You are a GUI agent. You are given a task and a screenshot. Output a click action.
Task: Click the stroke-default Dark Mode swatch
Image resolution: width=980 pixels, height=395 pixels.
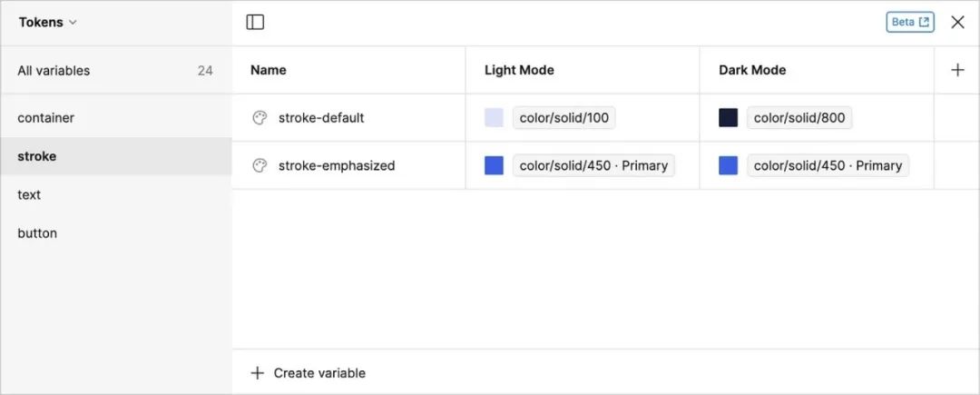tap(728, 118)
